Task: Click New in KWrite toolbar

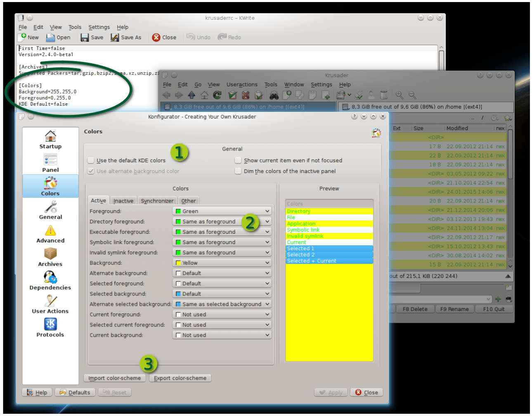Action: pyautogui.click(x=28, y=37)
